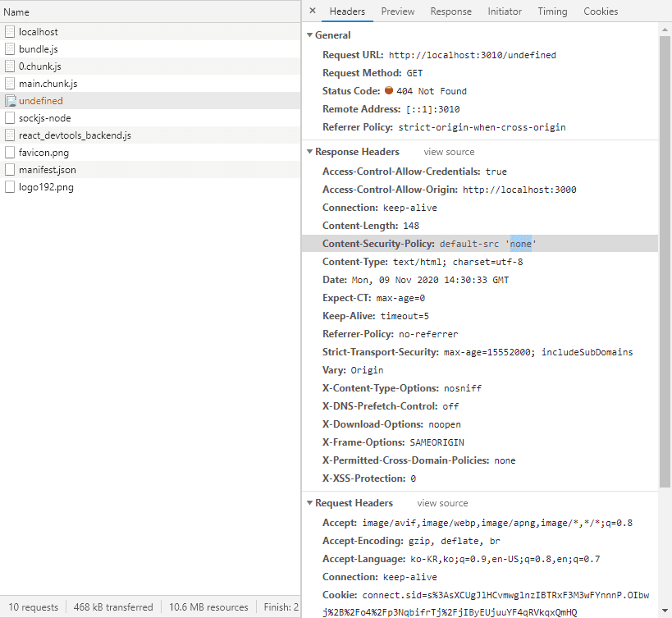Click the Referrer-Policy no-referrer value
This screenshot has height=618, width=672.
[428, 334]
